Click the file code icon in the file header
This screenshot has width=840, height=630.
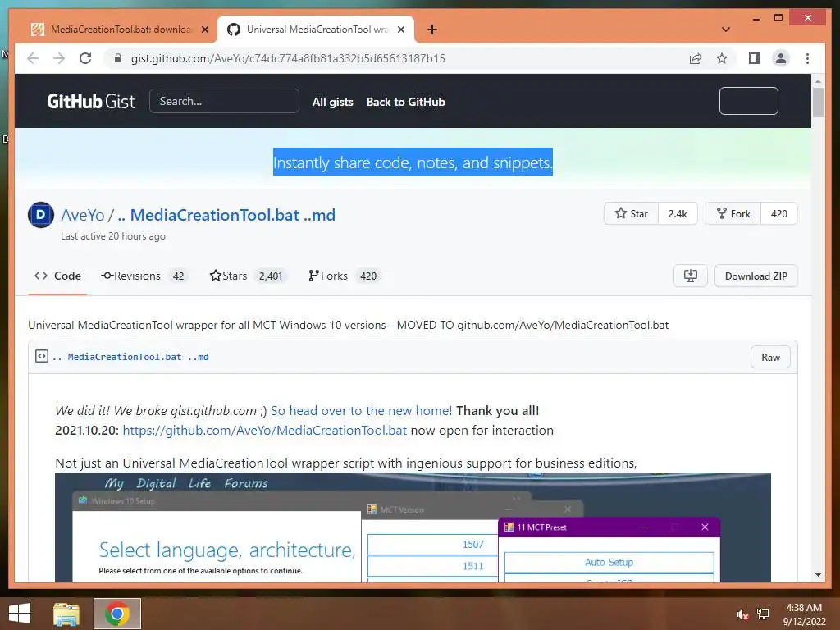(x=42, y=356)
